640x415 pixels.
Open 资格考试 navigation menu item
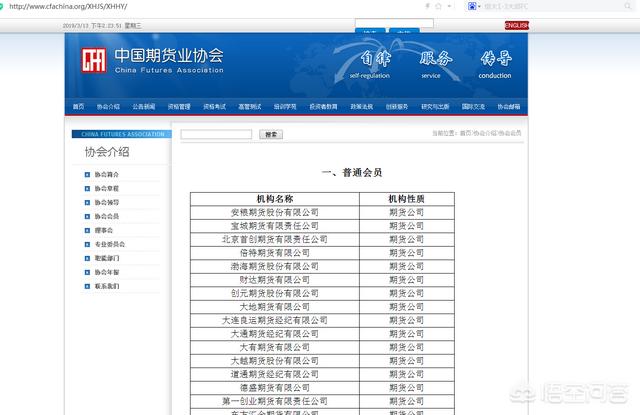coord(215,107)
